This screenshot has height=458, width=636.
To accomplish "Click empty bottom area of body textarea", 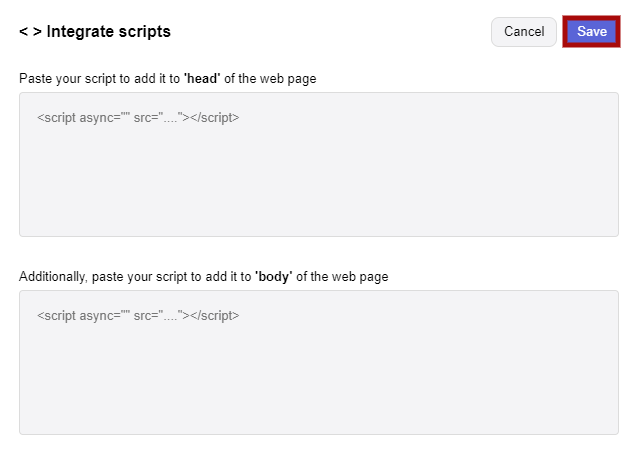I will click(319, 409).
